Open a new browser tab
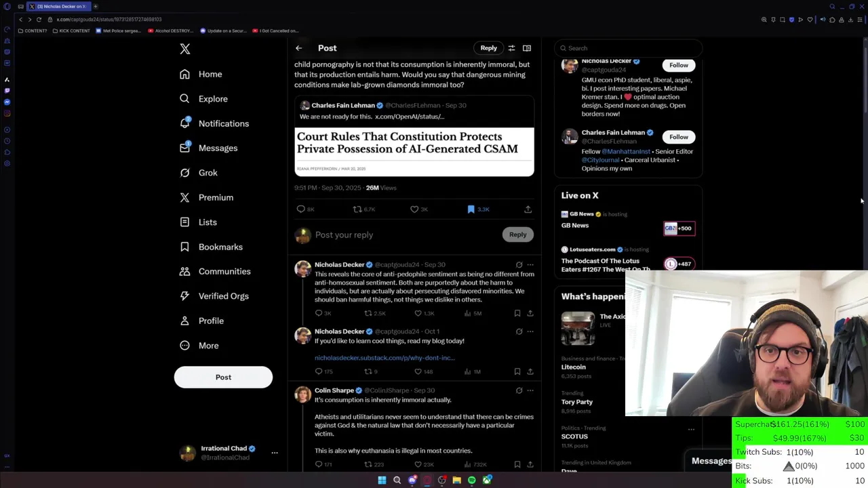 pyautogui.click(x=96, y=6)
